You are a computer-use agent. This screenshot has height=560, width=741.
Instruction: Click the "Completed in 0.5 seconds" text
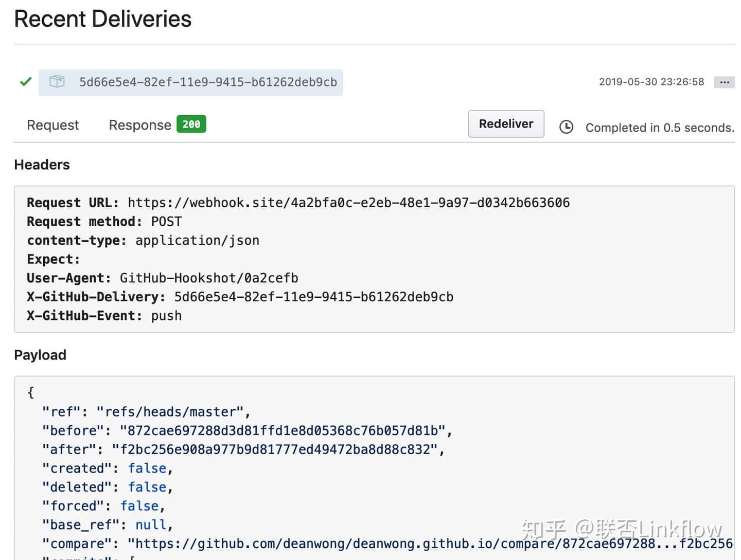[659, 128]
